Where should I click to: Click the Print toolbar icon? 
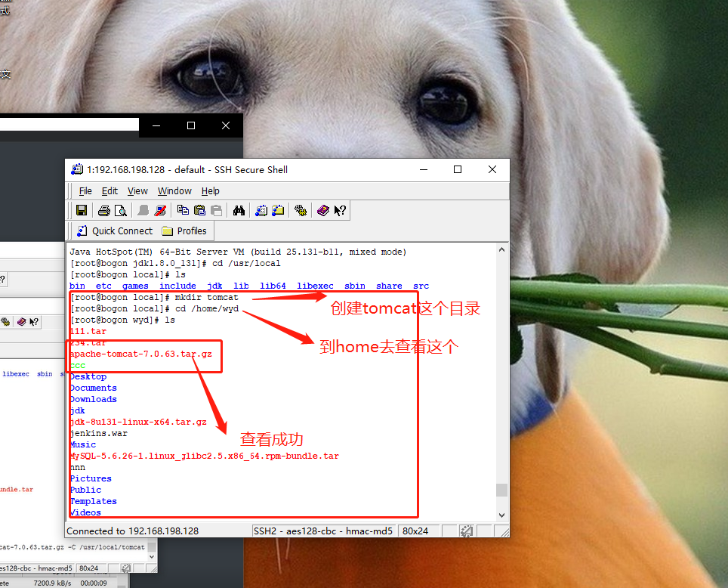coord(104,211)
